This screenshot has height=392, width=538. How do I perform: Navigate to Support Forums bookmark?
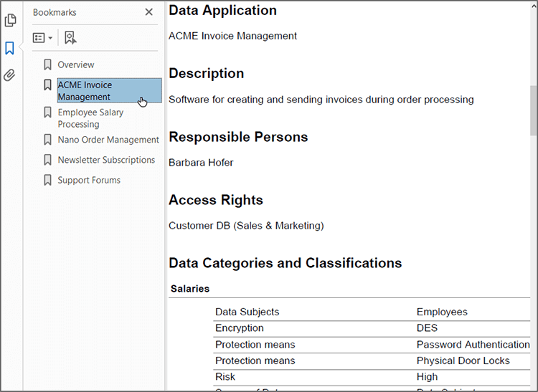(89, 180)
